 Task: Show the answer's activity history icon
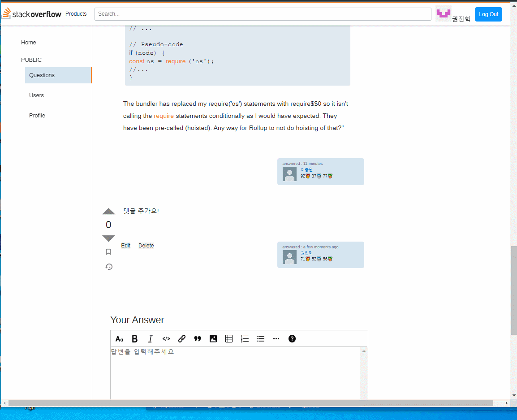[109, 267]
